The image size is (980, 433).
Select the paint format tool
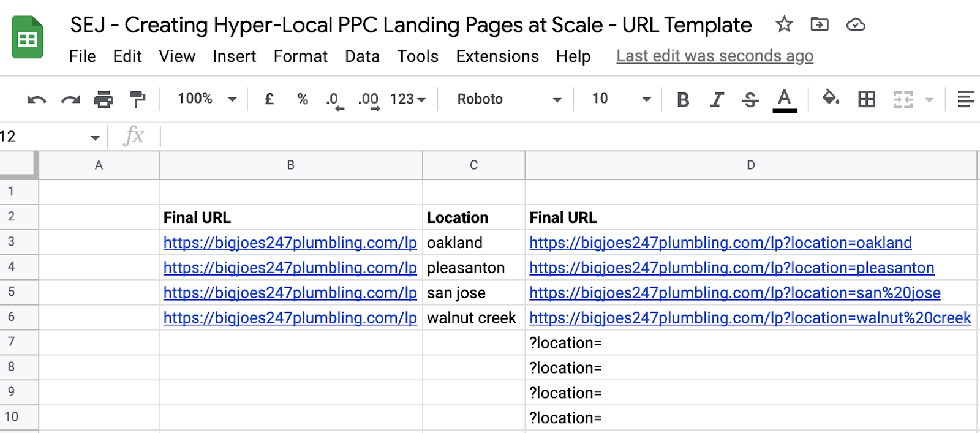137,99
